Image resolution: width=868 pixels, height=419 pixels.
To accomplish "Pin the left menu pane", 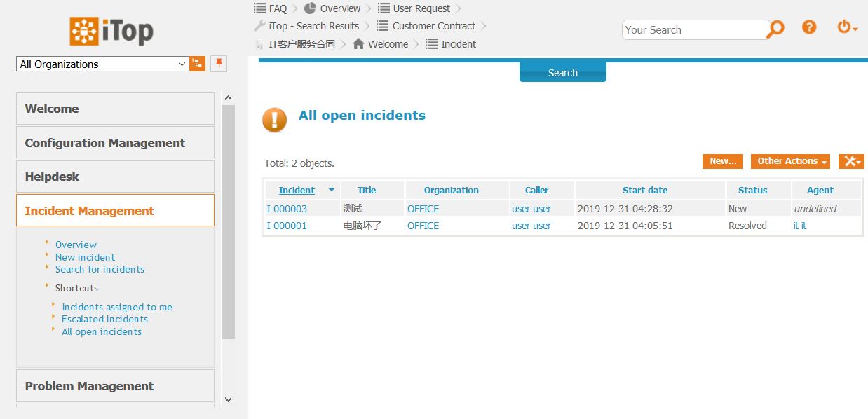I will pos(219,64).
